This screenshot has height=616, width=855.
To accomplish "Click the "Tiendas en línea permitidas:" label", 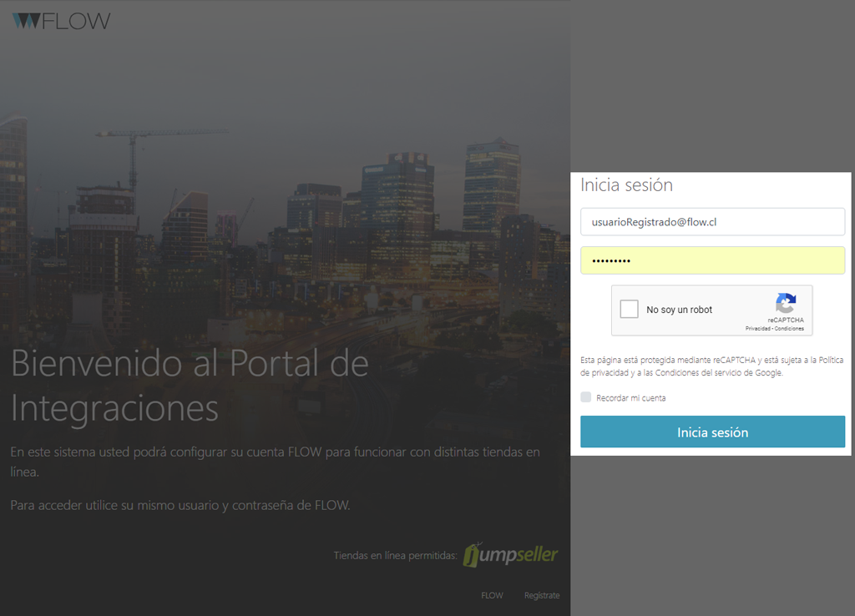I will [395, 556].
